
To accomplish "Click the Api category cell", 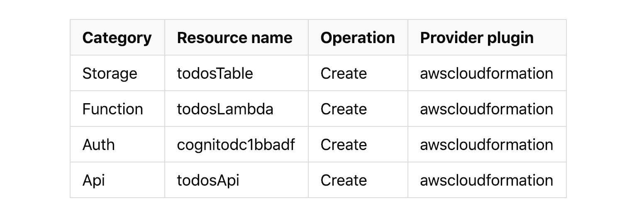I will pos(93,180).
